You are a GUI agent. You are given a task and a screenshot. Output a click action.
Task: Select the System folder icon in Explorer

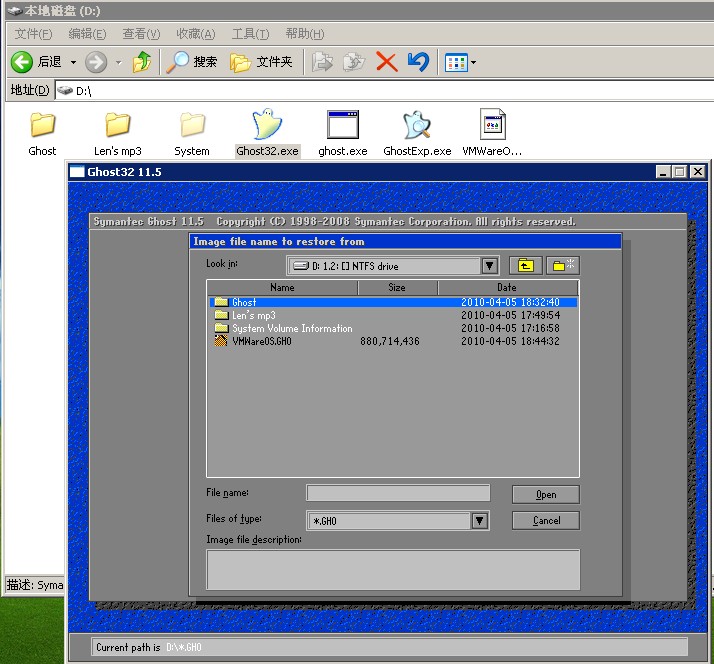[x=192, y=124]
